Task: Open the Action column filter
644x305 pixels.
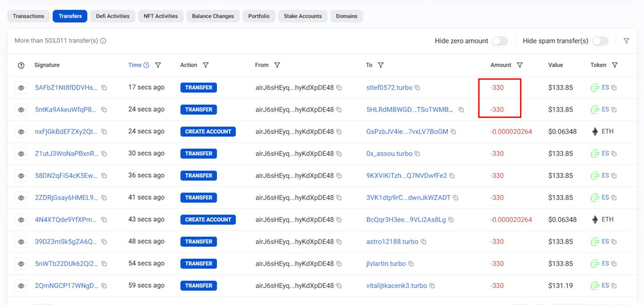Action: point(205,65)
